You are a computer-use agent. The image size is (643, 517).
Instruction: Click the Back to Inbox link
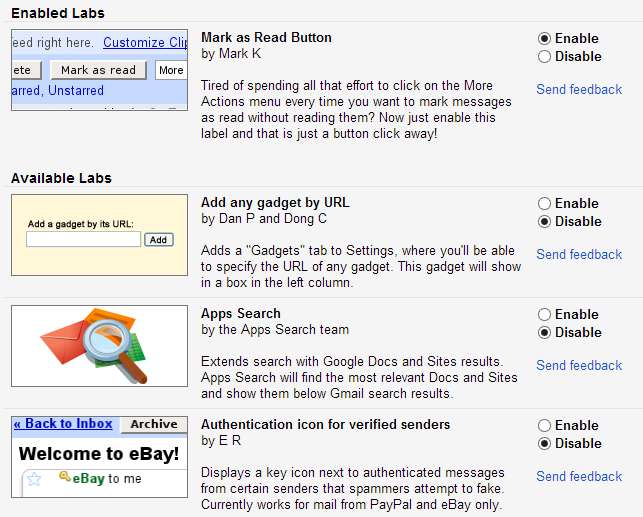(x=63, y=424)
